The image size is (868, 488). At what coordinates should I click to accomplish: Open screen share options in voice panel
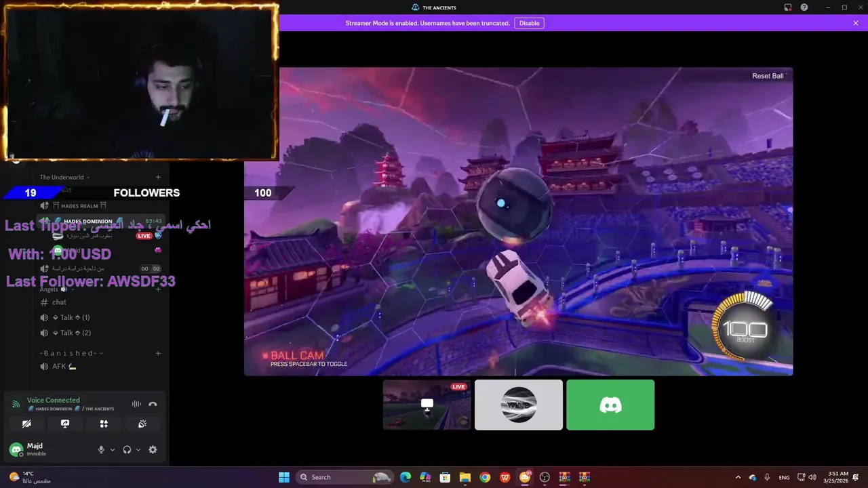coord(65,424)
